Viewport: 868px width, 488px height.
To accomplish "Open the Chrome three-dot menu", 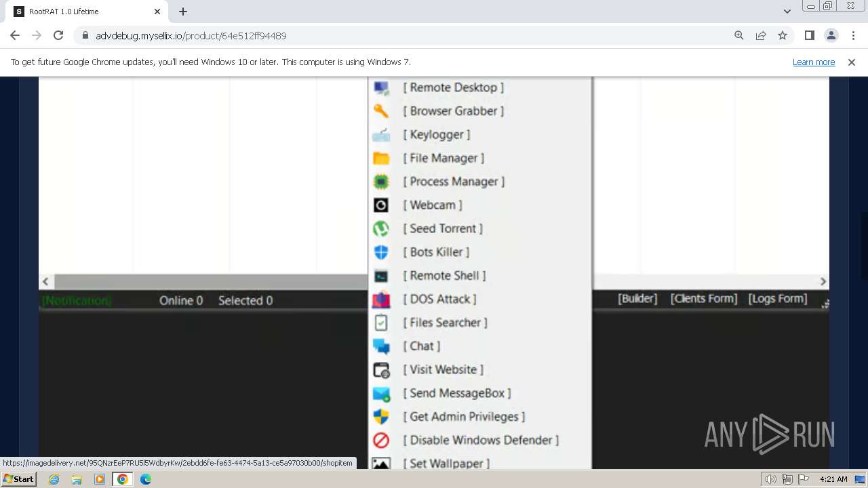I will [x=853, y=36].
